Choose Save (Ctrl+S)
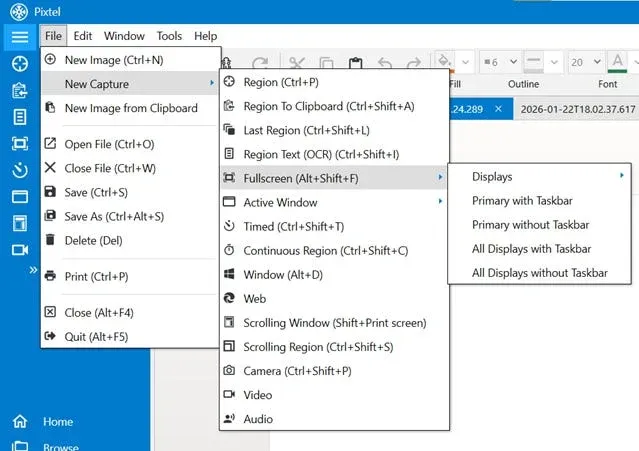 coord(130,192)
